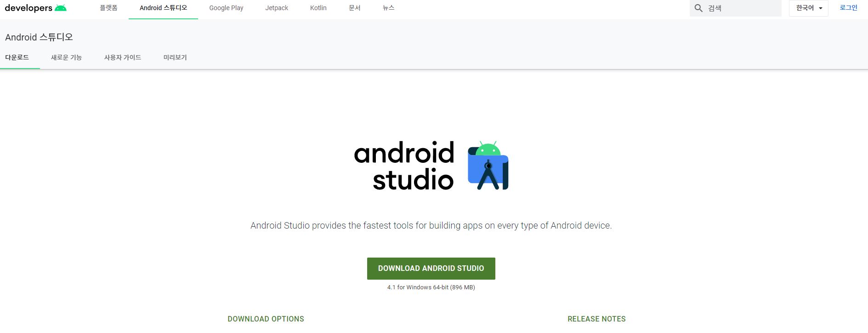Select the Android 스튜디오 nav item

[163, 8]
